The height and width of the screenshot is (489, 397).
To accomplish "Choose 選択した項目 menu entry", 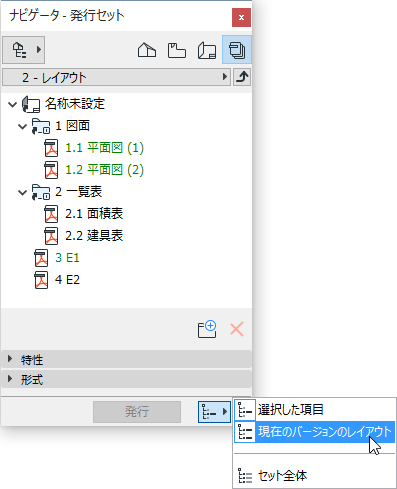I will pos(315,410).
